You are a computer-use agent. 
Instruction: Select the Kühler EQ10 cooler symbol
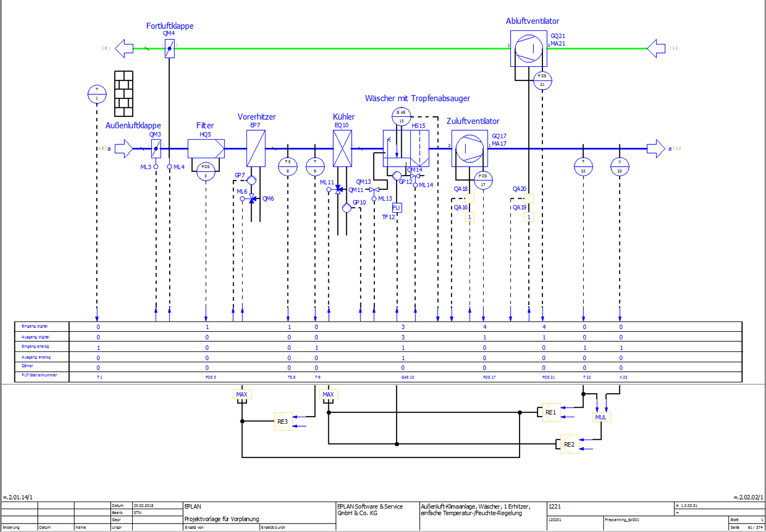pyautogui.click(x=342, y=148)
